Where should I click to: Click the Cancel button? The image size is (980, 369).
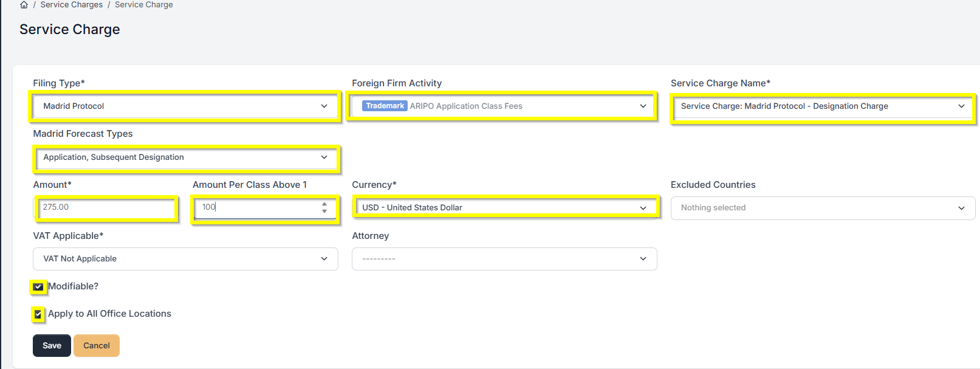click(97, 346)
